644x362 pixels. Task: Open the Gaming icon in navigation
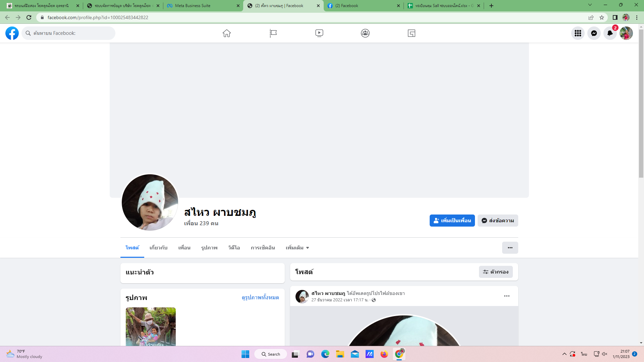[x=412, y=33]
